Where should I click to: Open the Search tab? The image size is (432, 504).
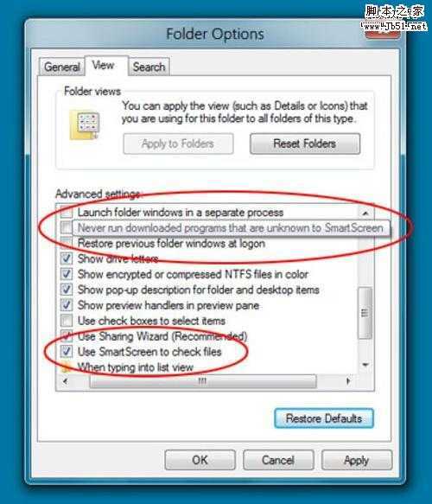149,67
